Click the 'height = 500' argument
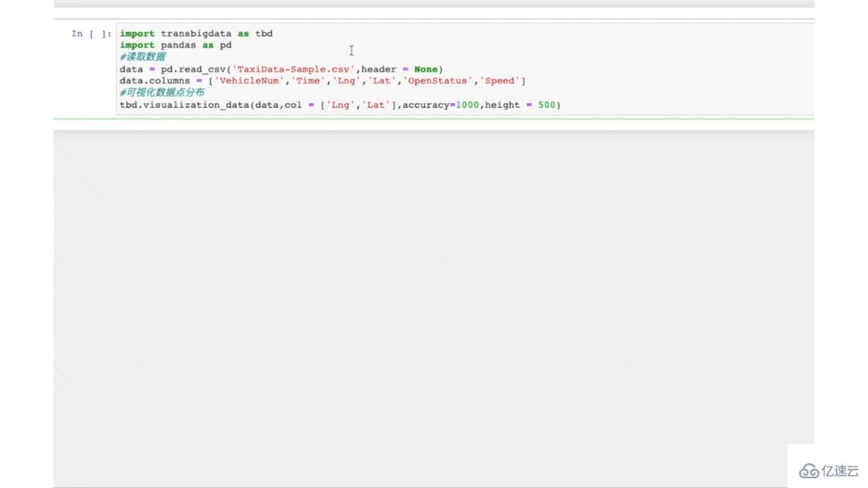Viewport: 868px width, 488px height. [520, 105]
